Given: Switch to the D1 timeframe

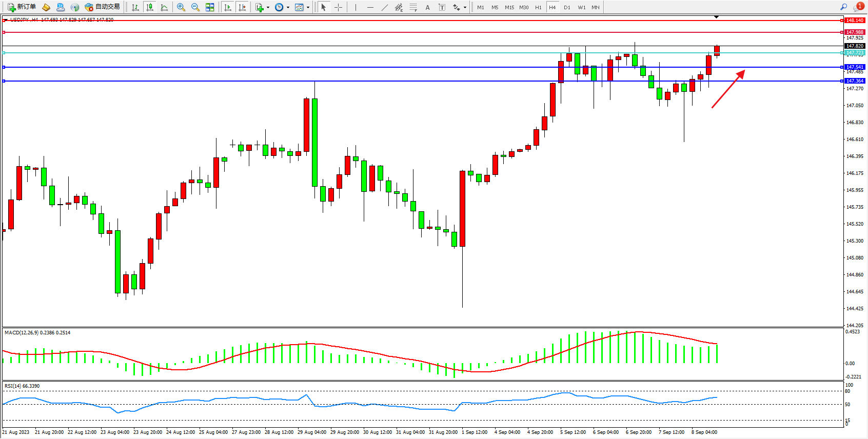Looking at the screenshot, I should (567, 7).
